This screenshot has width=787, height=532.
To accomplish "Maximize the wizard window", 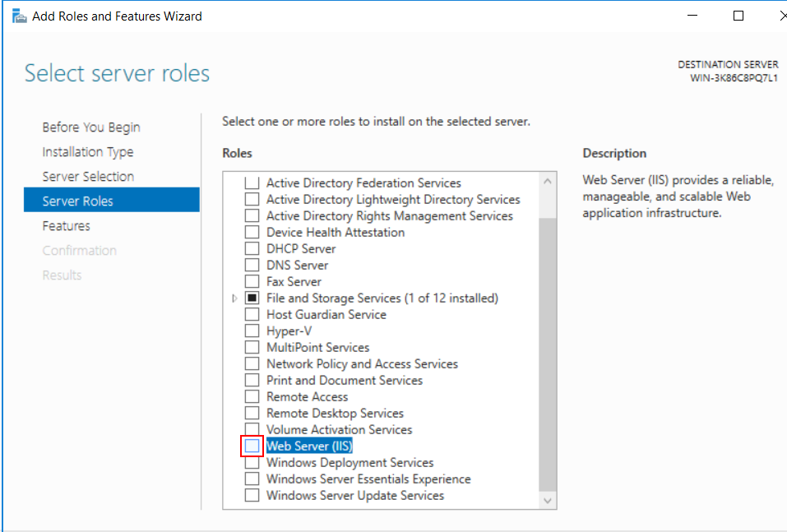I will (x=738, y=16).
